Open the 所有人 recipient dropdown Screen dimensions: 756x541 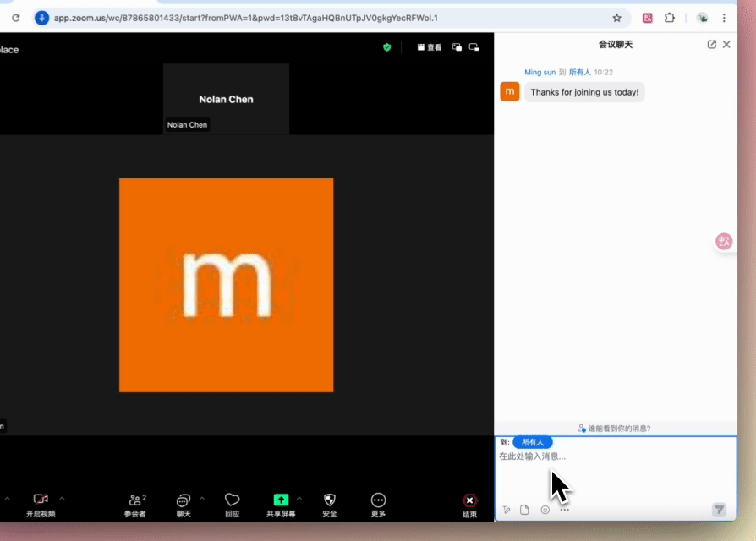533,442
